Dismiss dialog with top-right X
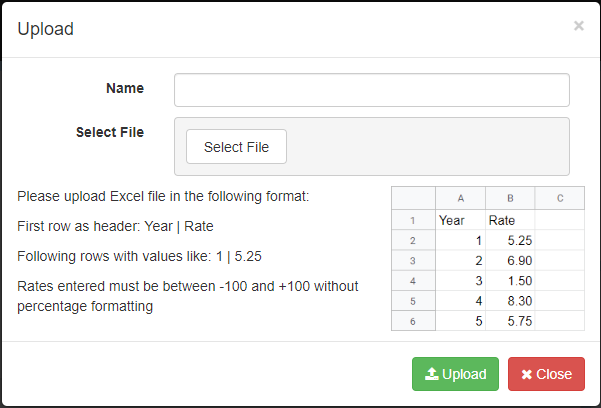The image size is (601, 408). tap(578, 26)
